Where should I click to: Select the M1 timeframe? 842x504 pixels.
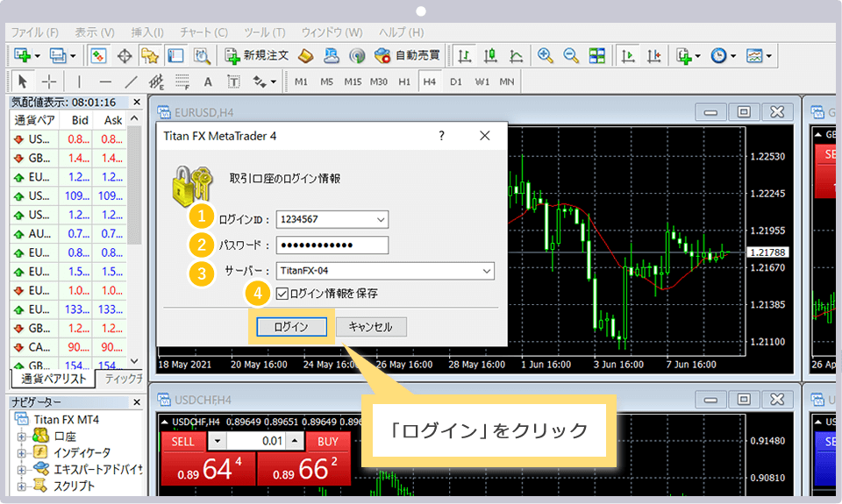[x=301, y=82]
